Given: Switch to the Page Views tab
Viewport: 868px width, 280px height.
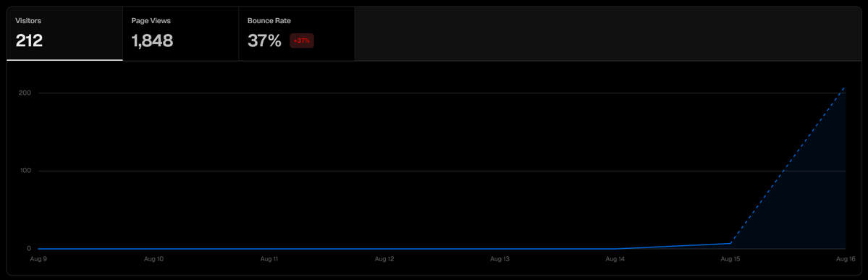Looking at the screenshot, I should [x=180, y=34].
